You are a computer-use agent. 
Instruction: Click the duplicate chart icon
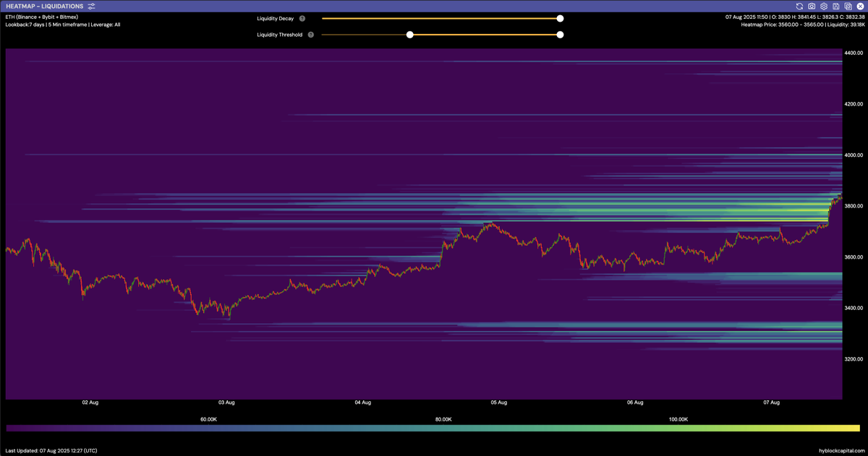(x=848, y=6)
